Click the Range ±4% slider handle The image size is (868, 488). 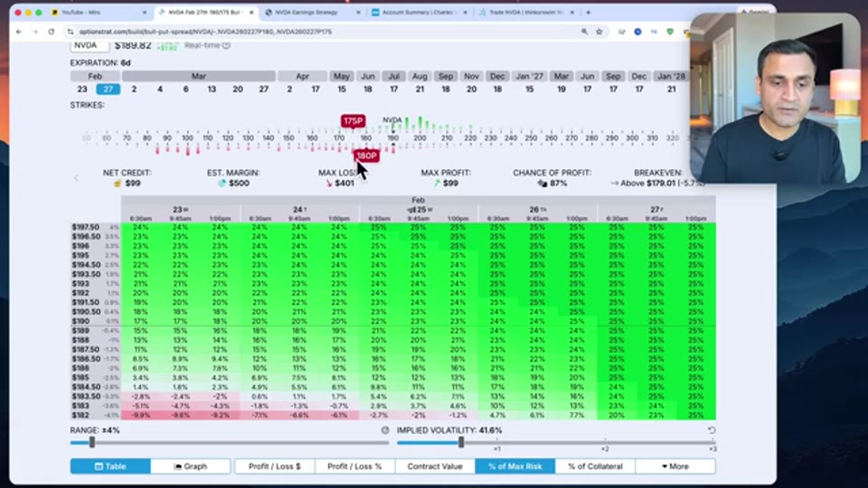92,442
